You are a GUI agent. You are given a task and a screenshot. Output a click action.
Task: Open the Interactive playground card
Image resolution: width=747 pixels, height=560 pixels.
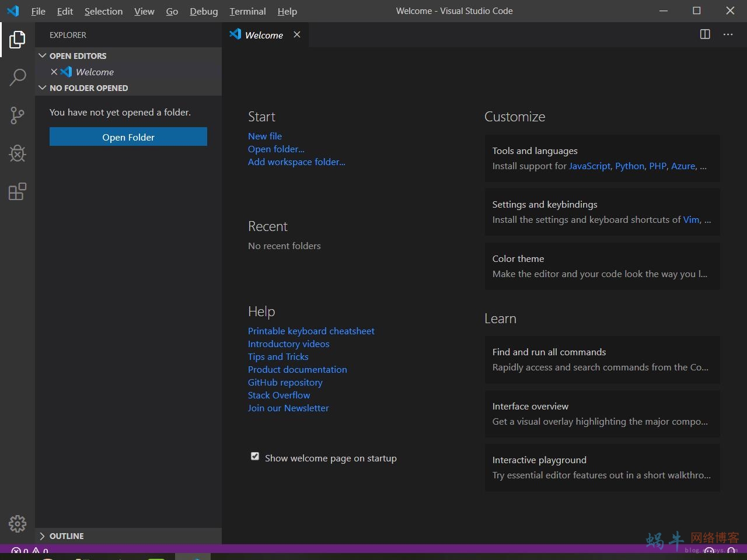[602, 468]
